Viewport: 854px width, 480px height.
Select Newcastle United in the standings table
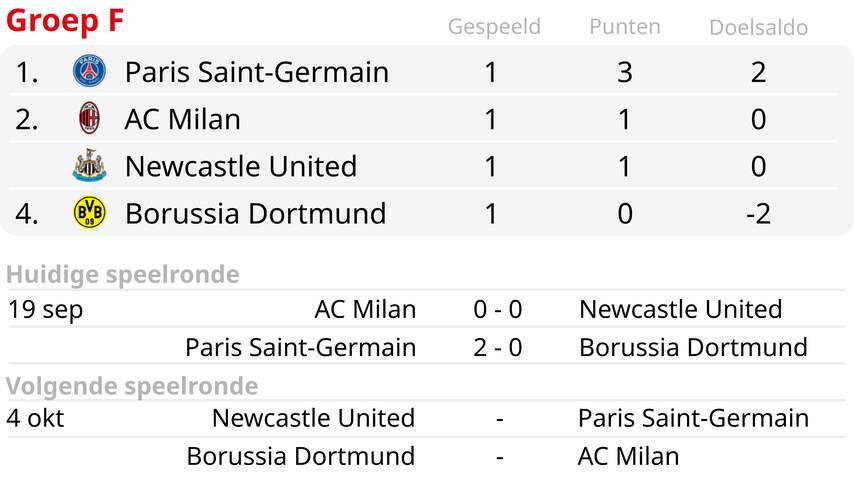point(241,166)
